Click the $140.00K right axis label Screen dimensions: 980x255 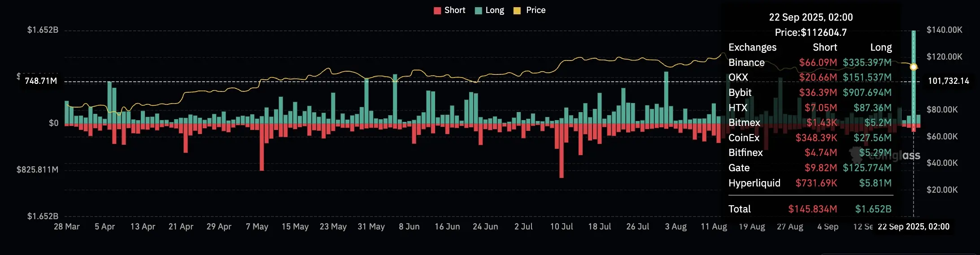(945, 30)
